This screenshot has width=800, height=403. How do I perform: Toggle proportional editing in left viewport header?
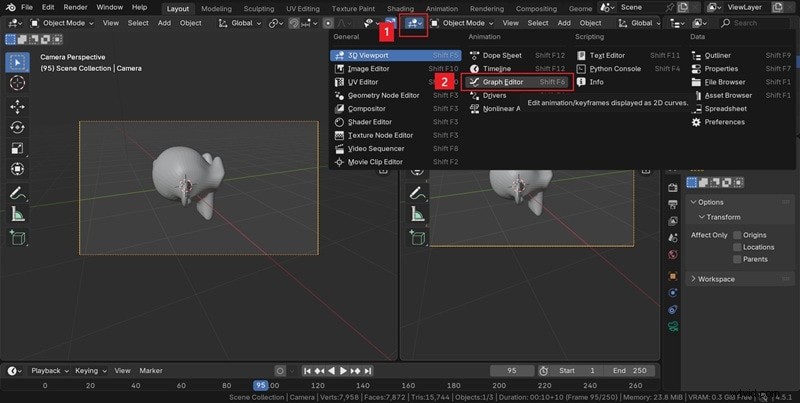click(328, 23)
